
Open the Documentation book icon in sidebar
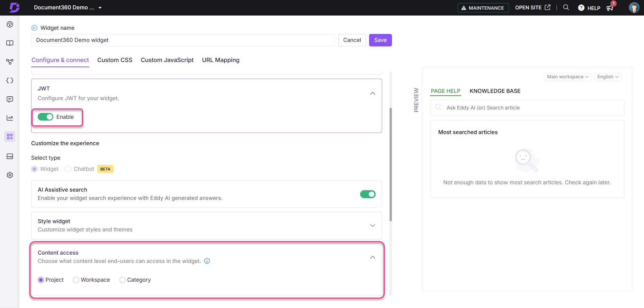click(10, 43)
